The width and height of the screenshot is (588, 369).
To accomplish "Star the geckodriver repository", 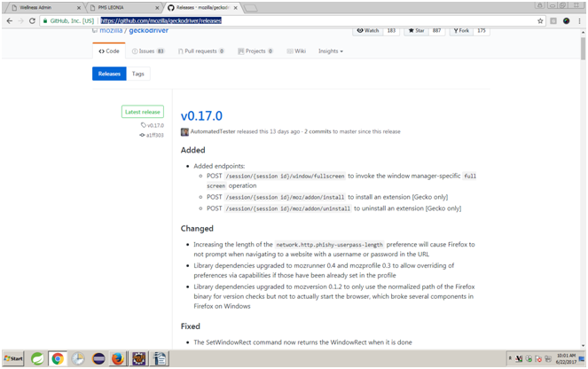I will pyautogui.click(x=416, y=31).
